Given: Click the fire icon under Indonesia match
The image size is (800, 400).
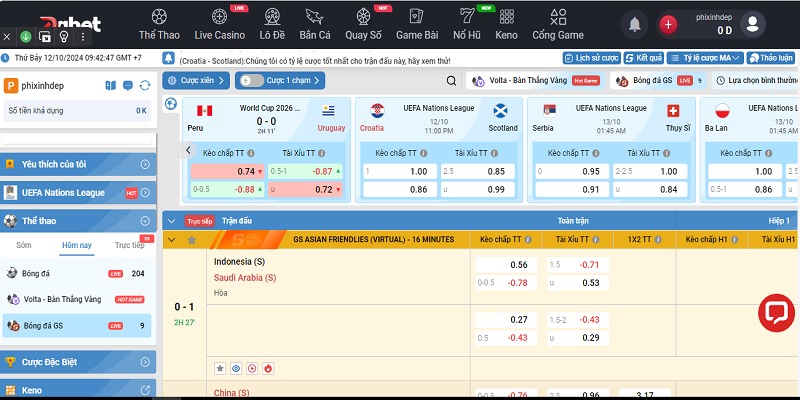Looking at the screenshot, I should click(x=268, y=369).
